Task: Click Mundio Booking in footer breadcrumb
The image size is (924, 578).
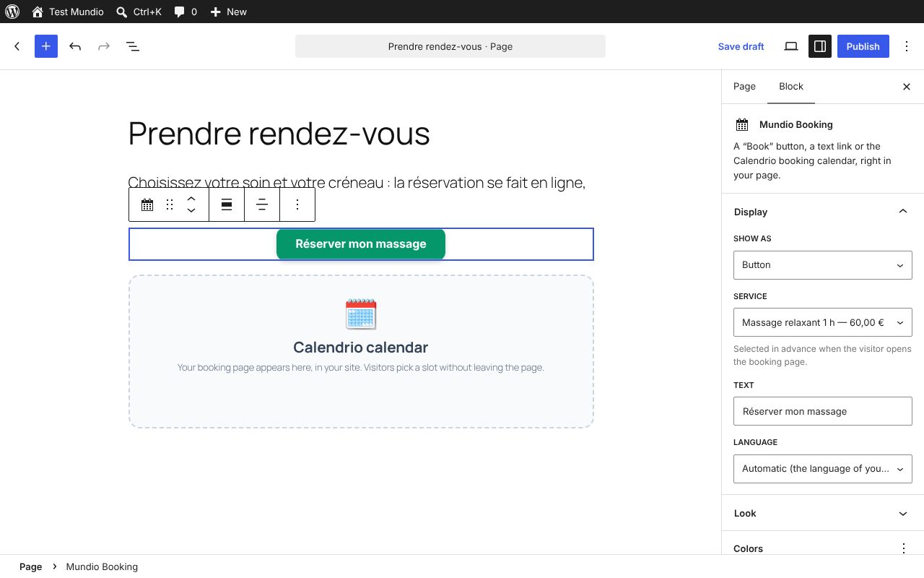Action: 102,567
